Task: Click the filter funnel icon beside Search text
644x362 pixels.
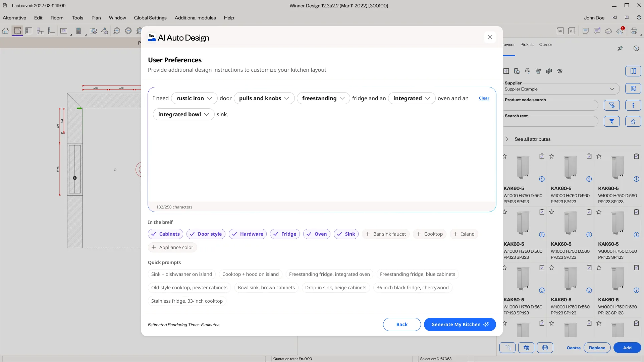Action: (x=612, y=121)
